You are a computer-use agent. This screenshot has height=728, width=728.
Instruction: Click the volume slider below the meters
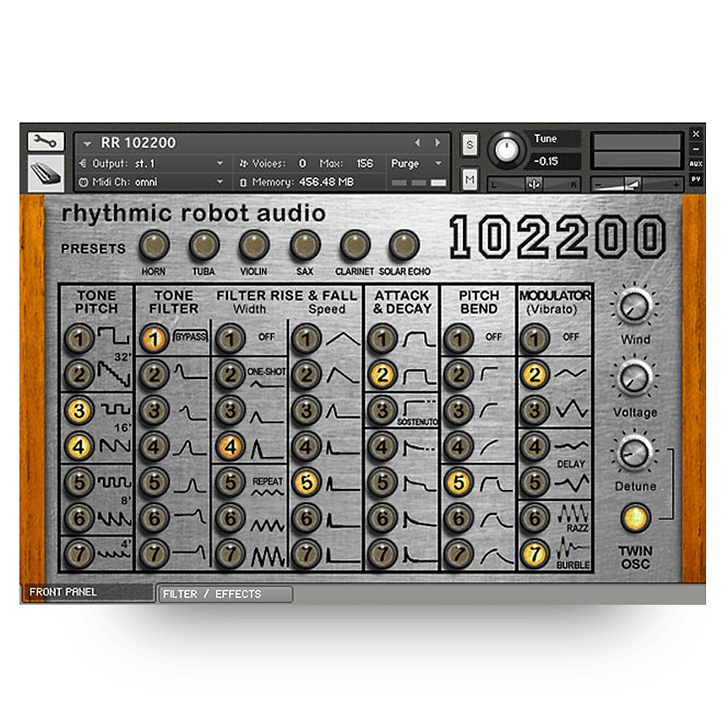click(637, 184)
